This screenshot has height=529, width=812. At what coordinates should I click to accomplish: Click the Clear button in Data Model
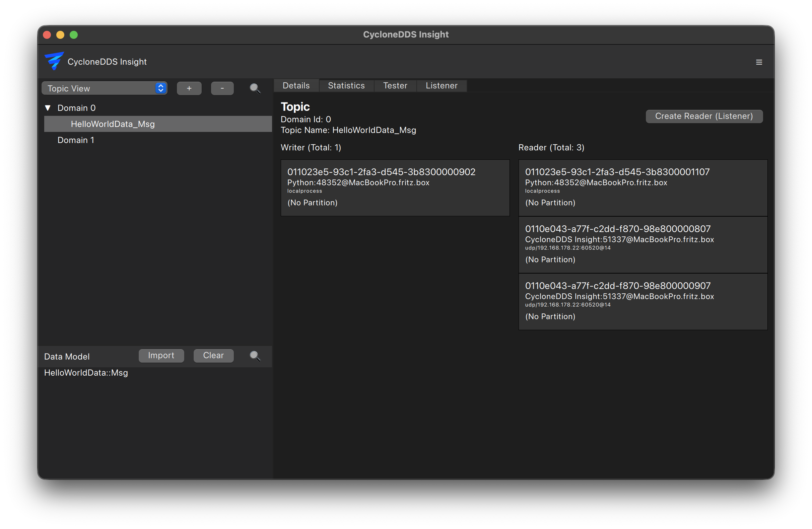pos(213,355)
